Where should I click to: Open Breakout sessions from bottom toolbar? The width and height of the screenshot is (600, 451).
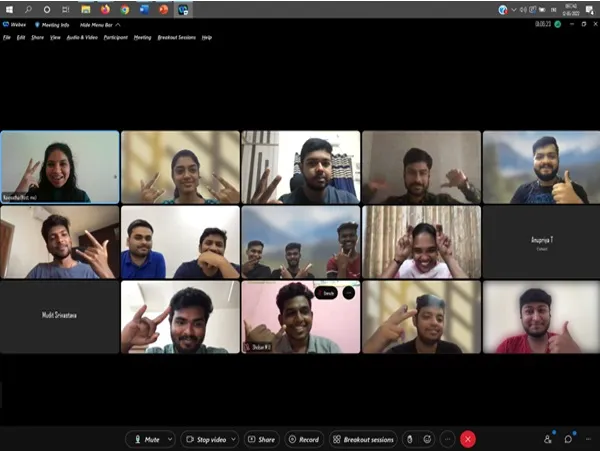[363, 439]
